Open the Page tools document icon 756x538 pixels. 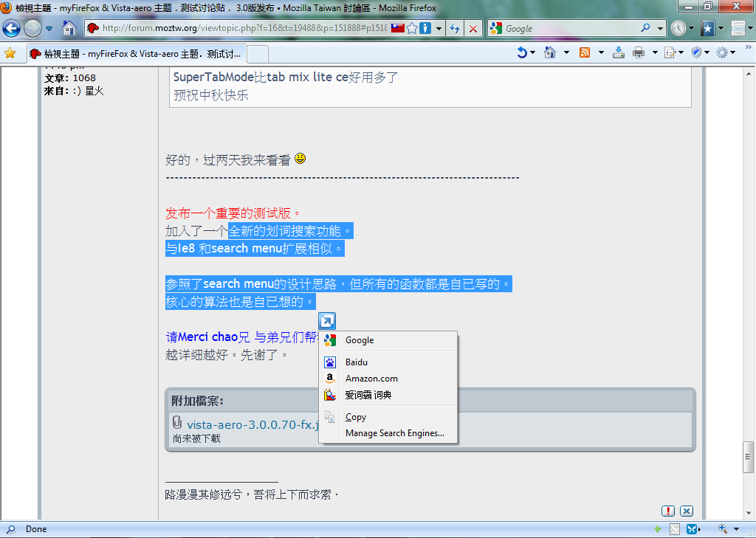[x=670, y=52]
